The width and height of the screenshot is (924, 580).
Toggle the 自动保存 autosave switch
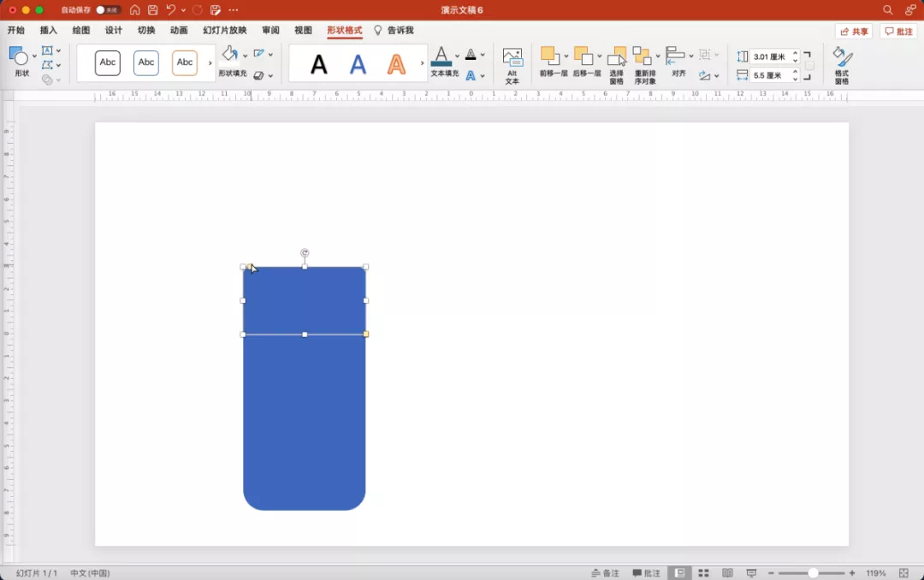coord(108,10)
